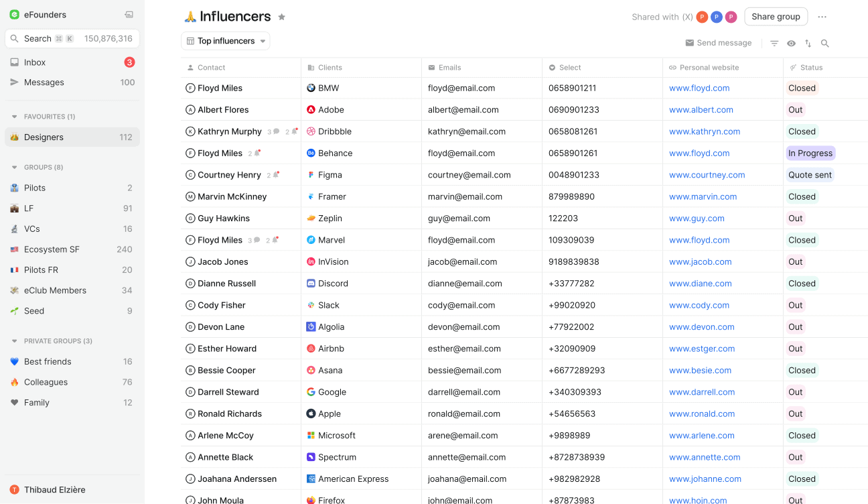Screen dimensions: 868x504
Task: Star the Influencers group as favourite
Action: (x=282, y=17)
